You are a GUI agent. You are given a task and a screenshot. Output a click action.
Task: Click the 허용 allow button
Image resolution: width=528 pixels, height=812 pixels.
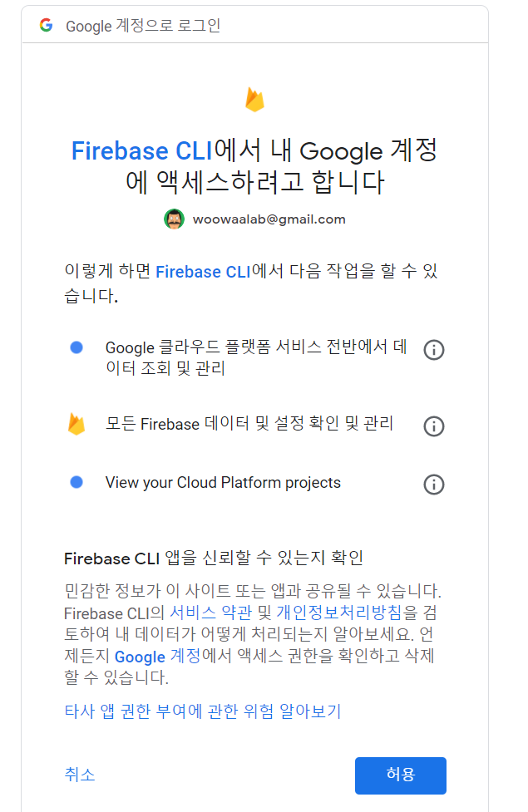pos(401,775)
